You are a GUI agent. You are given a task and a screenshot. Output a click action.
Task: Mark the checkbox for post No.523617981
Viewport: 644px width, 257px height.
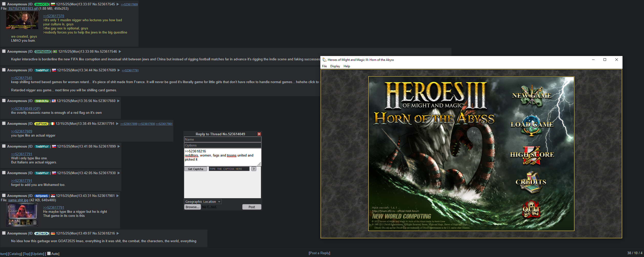pyautogui.click(x=4, y=195)
